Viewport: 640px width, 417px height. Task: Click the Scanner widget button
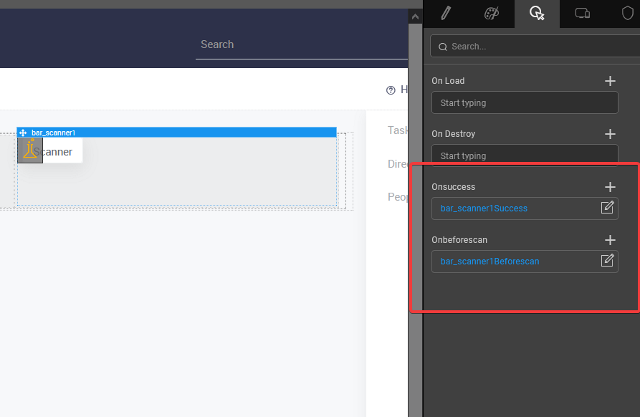(x=50, y=151)
